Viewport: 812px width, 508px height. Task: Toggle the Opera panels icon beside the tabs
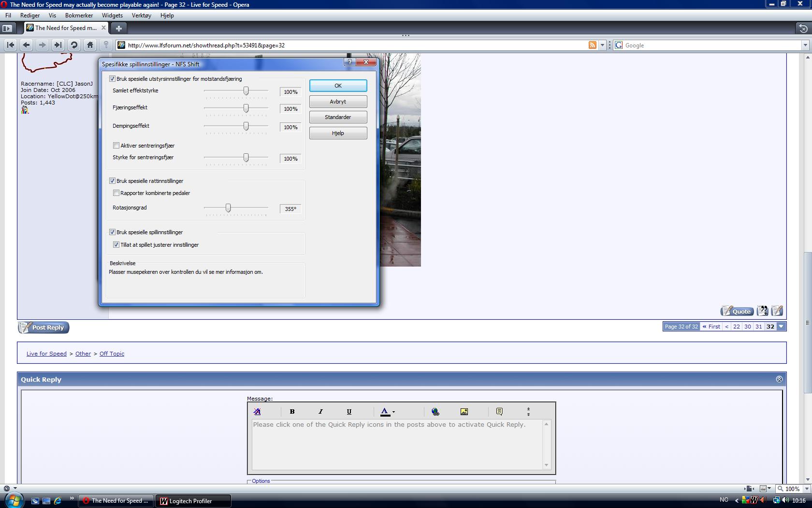tap(7, 28)
